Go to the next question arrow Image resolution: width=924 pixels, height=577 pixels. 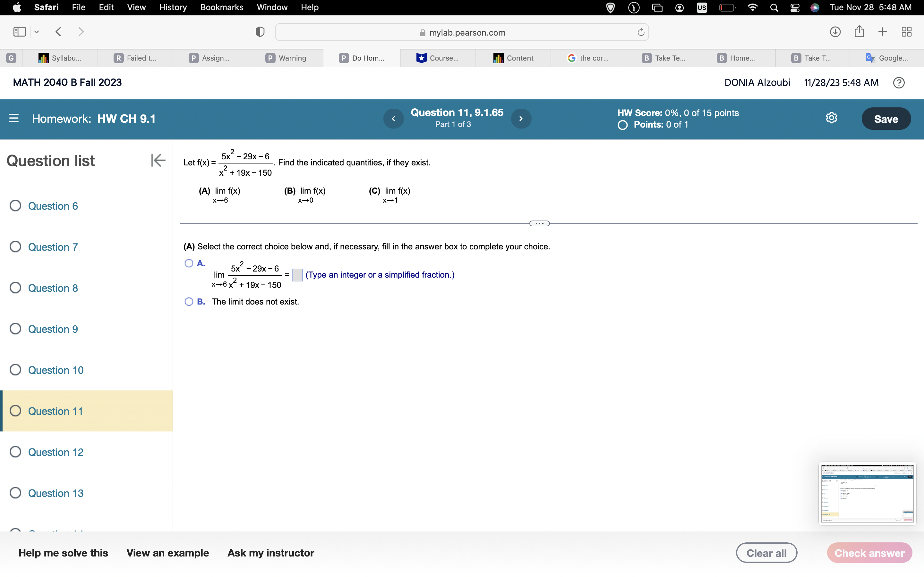tap(521, 119)
